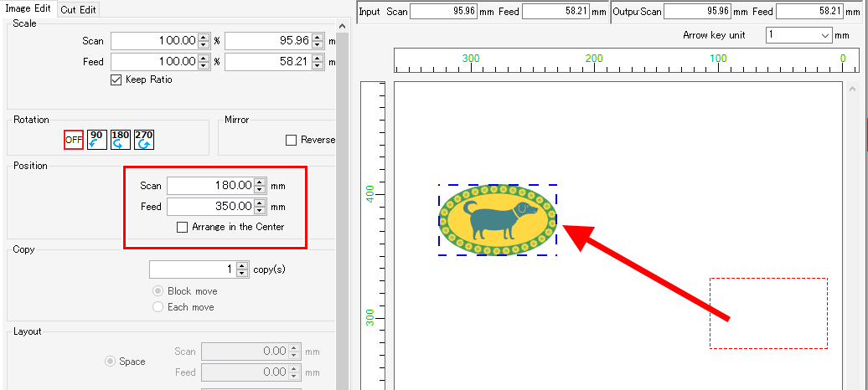Screen dimensions: 868x390
Task: Click the Position Feed value field
Action: tap(209, 207)
